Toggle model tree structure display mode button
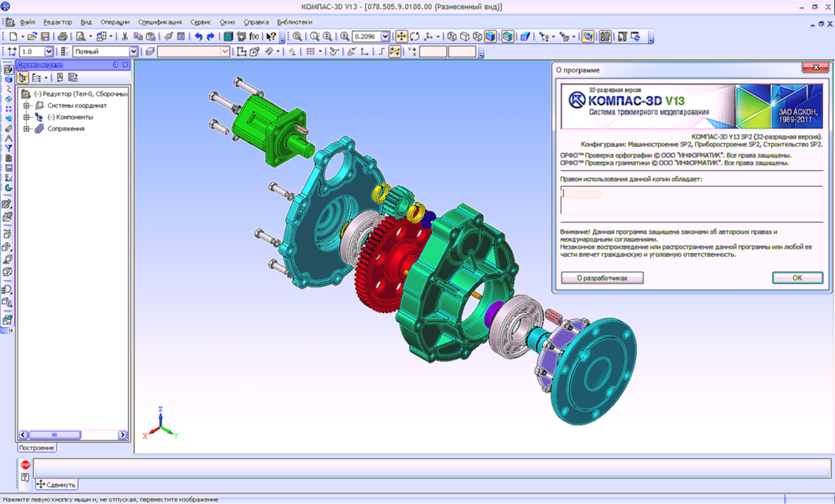The height and width of the screenshot is (504, 835). click(x=23, y=78)
